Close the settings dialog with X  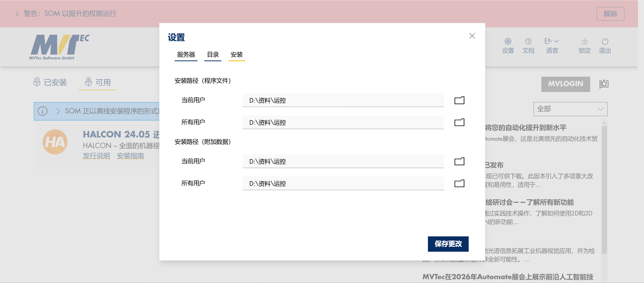tap(472, 36)
